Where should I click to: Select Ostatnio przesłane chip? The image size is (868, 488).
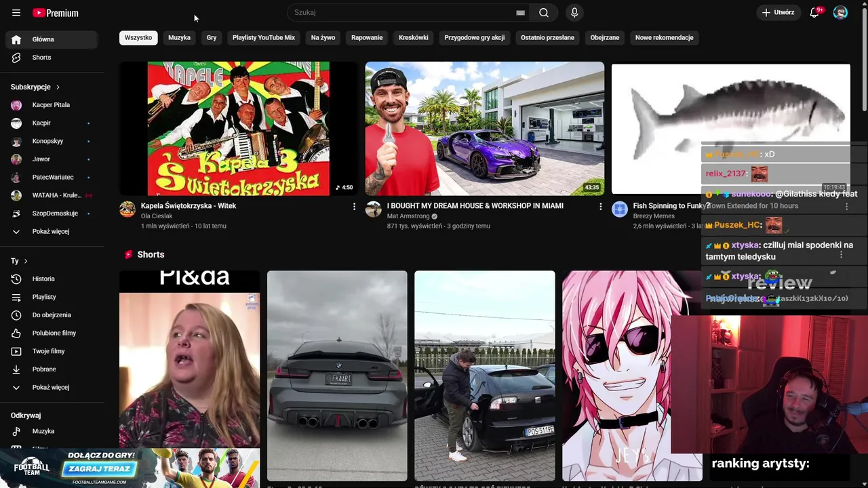tap(547, 38)
